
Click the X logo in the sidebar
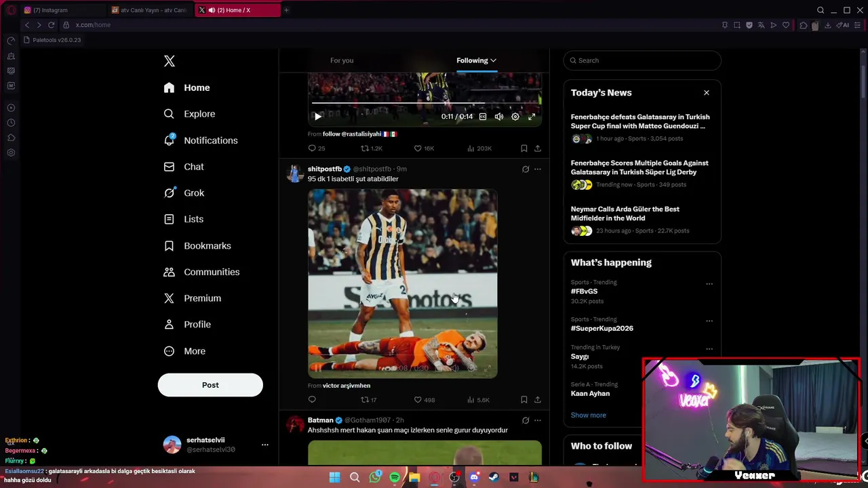[x=170, y=61]
